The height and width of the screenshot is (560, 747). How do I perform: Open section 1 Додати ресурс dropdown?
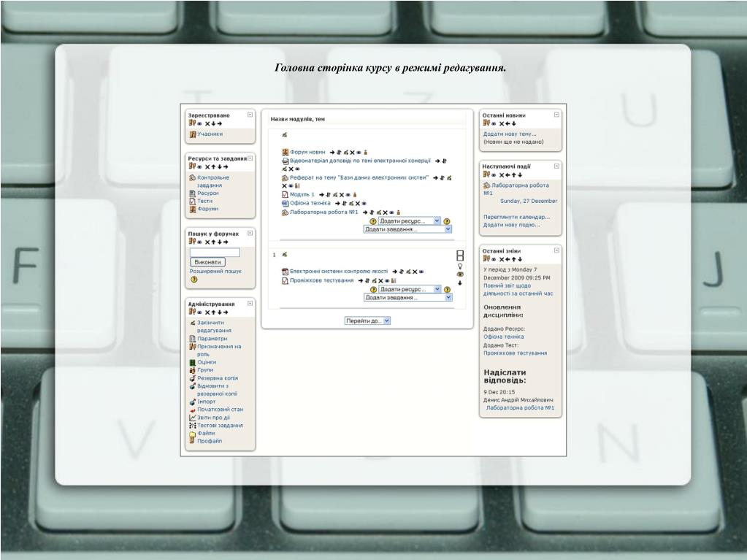(x=410, y=289)
